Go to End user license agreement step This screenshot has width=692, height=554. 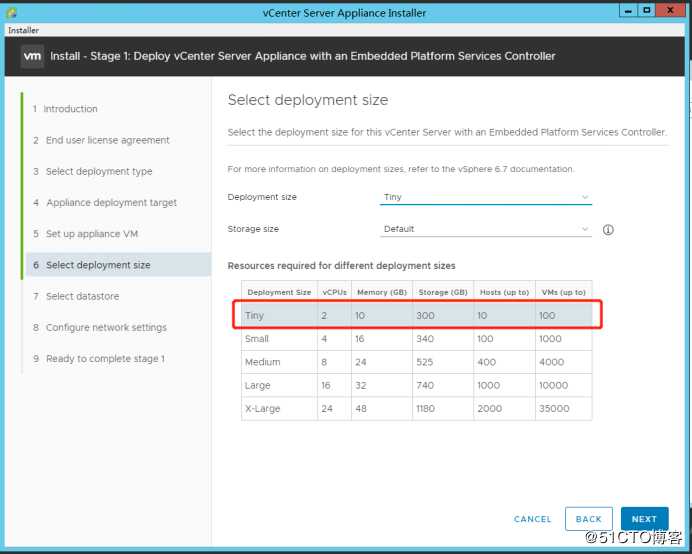[102, 140]
